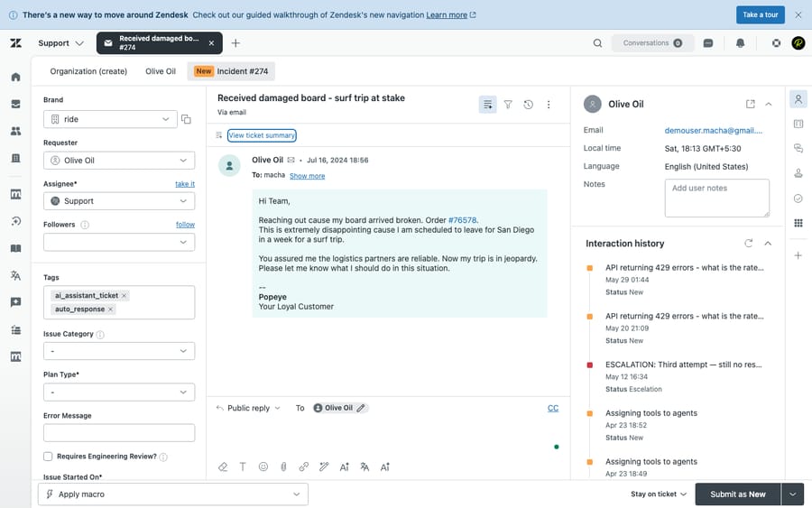Refresh the Interaction history
The width and height of the screenshot is (812, 508).
pyautogui.click(x=748, y=244)
